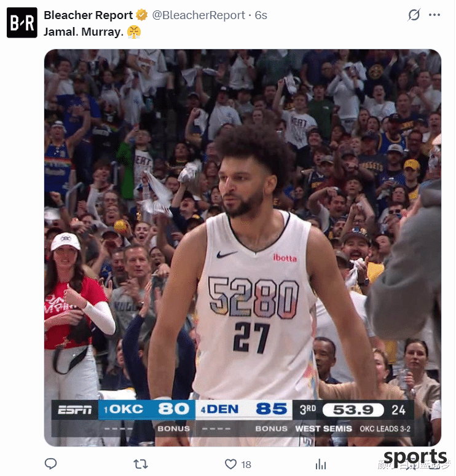View tweet analytics bar chart icon
The width and height of the screenshot is (456, 476).
pos(321,464)
